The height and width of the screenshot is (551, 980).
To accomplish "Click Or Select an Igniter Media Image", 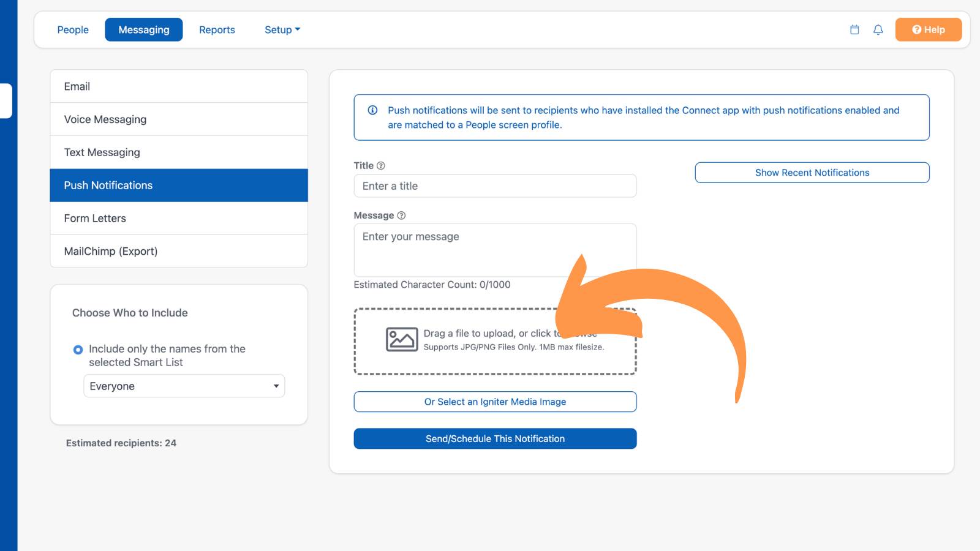I will coord(495,402).
